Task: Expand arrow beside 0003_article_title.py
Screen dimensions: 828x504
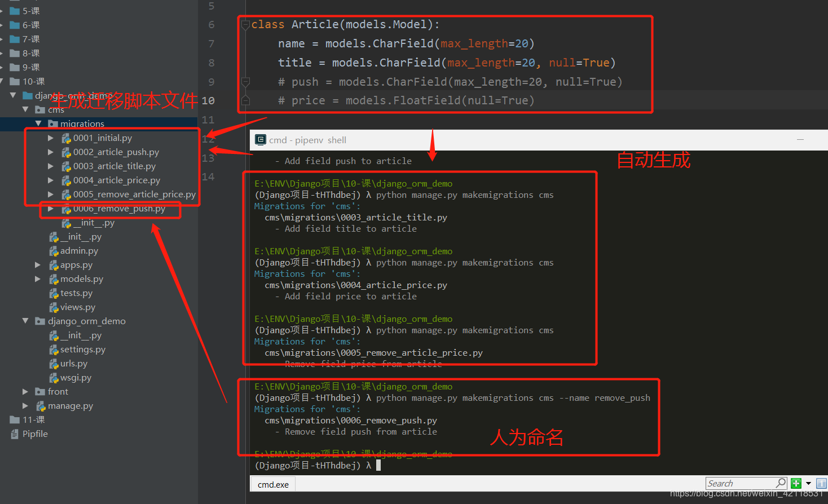Action: pos(51,166)
